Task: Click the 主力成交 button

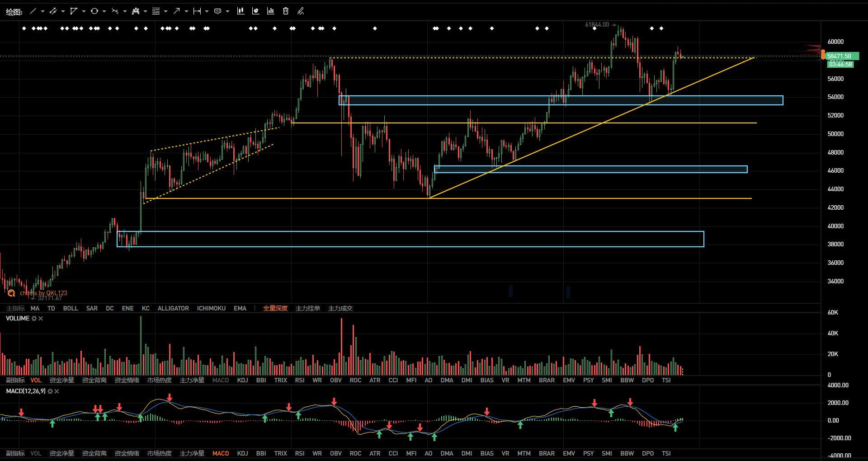Action: [340, 308]
